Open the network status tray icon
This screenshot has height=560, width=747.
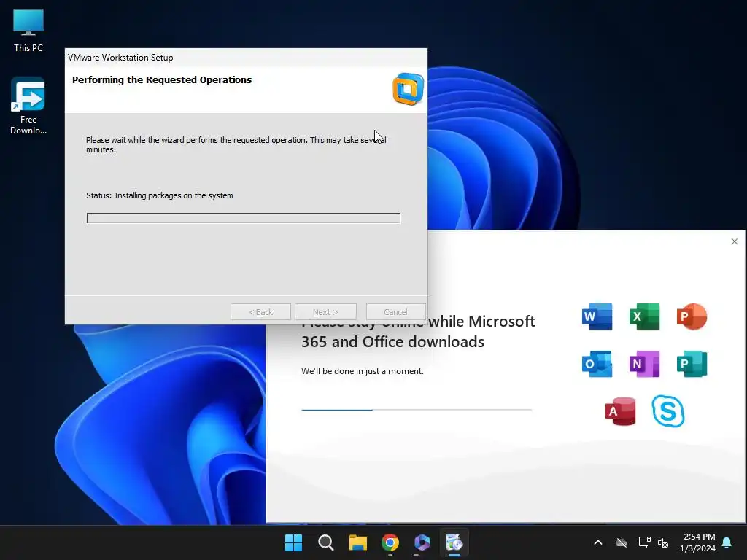pos(644,542)
